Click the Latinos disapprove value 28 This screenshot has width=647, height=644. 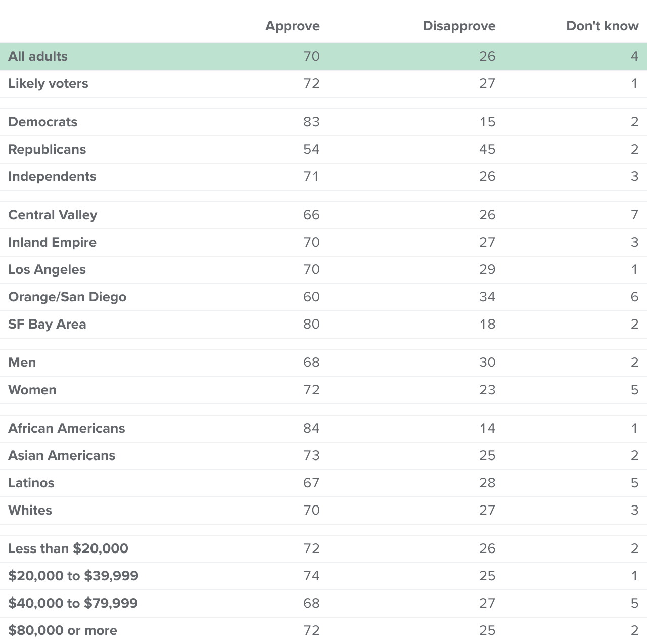click(x=487, y=483)
